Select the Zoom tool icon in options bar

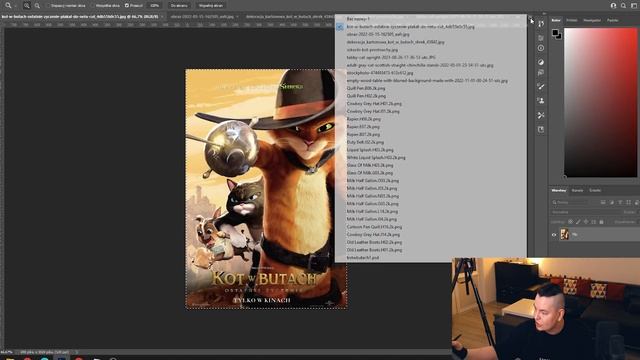(x=8, y=5)
